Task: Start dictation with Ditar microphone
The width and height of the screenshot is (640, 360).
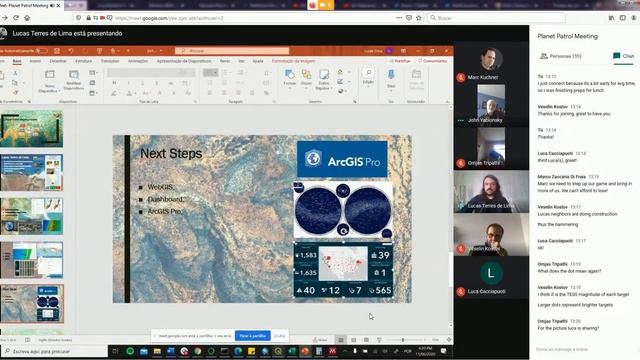Action: pyautogui.click(x=391, y=74)
